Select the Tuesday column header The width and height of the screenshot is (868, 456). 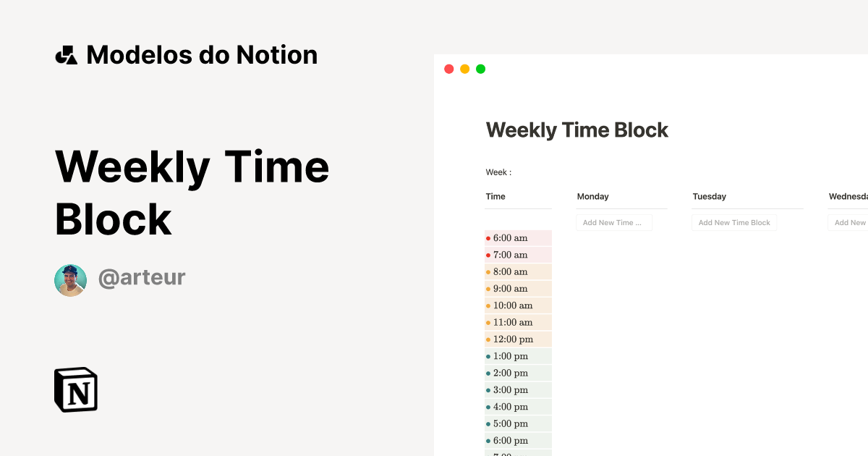coord(709,196)
